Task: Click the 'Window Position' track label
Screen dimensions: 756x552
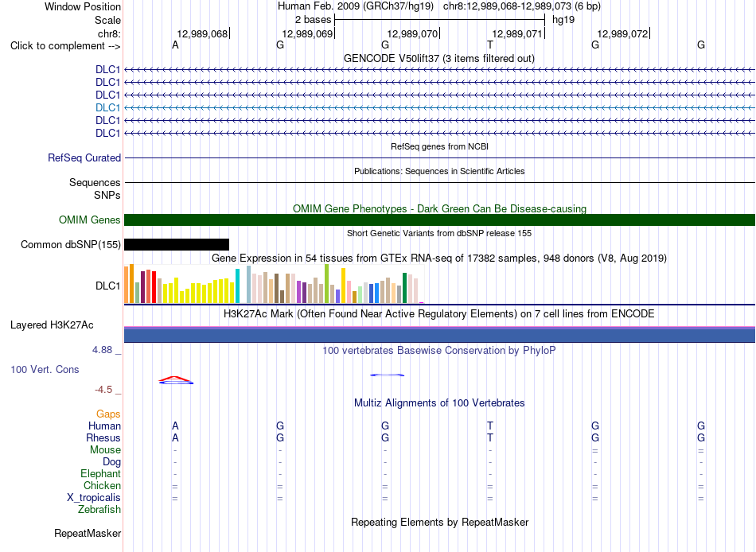Action: (x=83, y=6)
